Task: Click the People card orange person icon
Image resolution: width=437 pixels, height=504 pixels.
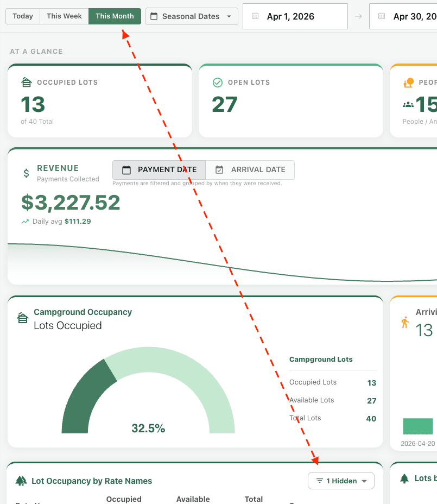Action: (x=408, y=83)
